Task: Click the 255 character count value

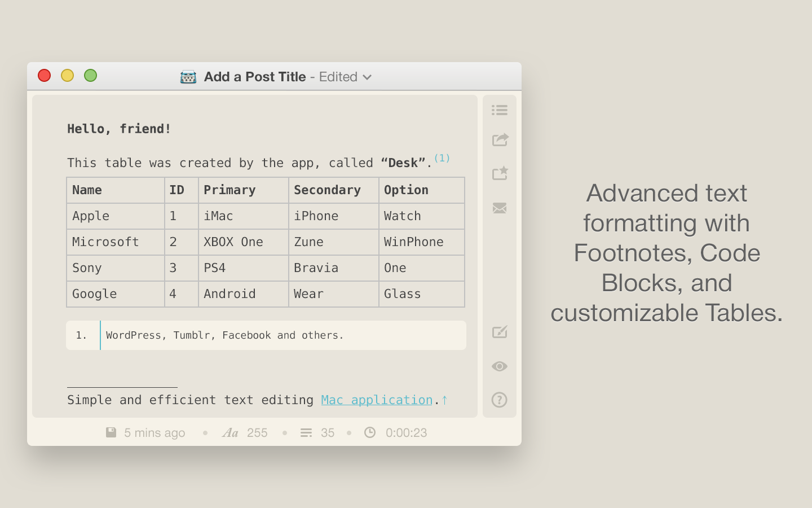Action: (x=257, y=433)
